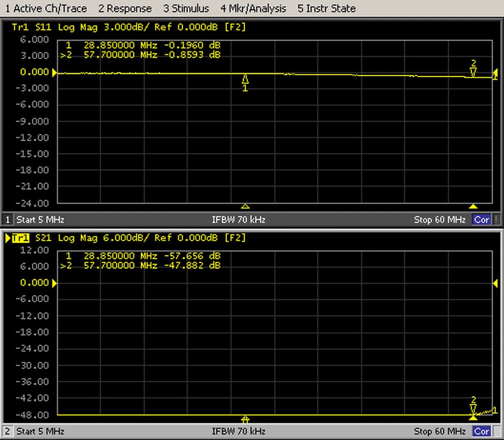
Task: Activate channel 1 using its number box
Action: point(7,220)
